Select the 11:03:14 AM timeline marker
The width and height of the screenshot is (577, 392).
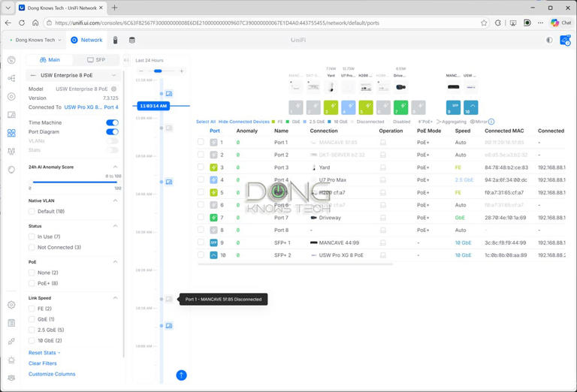(x=153, y=106)
